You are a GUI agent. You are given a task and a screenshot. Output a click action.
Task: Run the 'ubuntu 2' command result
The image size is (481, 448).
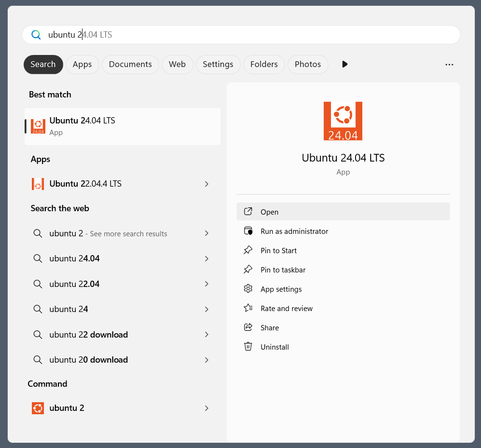pos(123,408)
